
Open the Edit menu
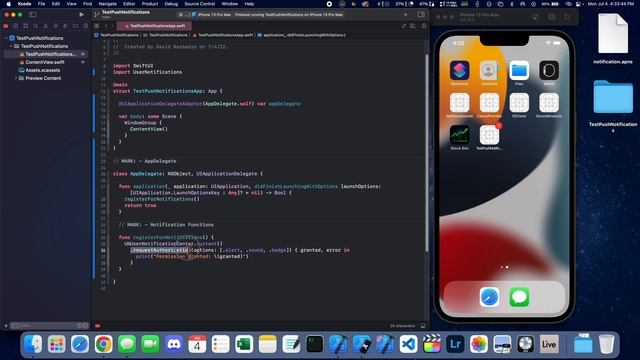56,4
